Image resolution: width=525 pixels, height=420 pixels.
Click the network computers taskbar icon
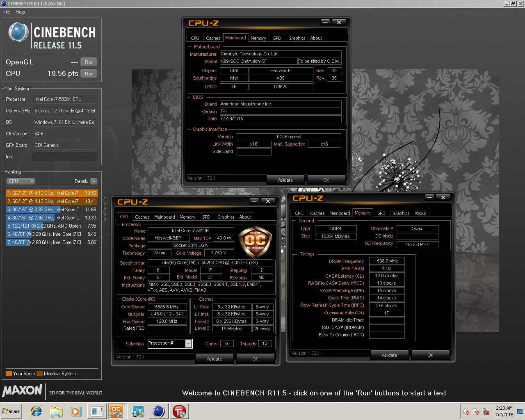[x=138, y=411]
